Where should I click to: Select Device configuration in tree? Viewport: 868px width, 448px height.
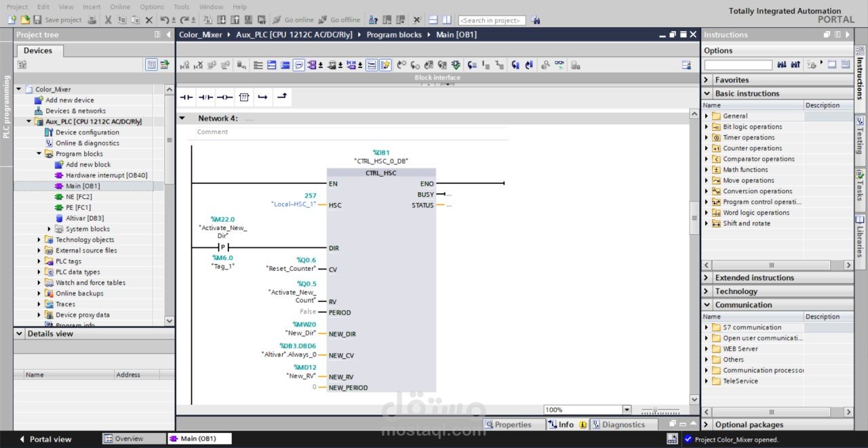87,132
